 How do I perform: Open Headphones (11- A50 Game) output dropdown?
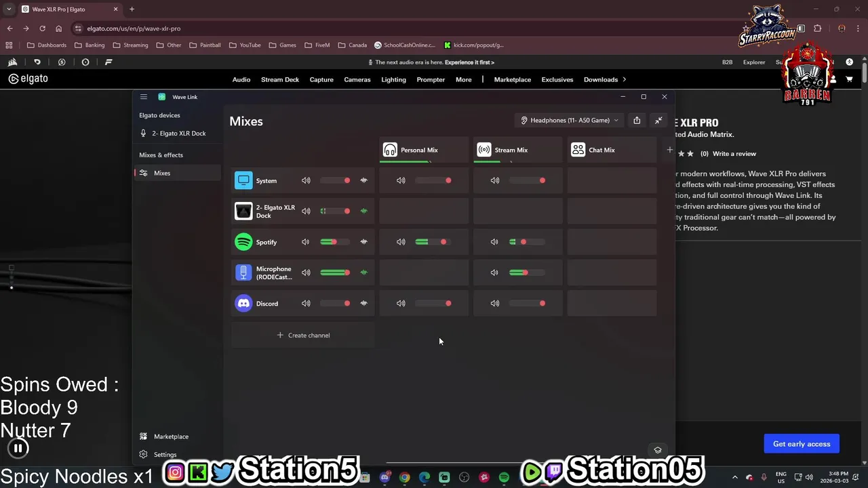pos(570,120)
